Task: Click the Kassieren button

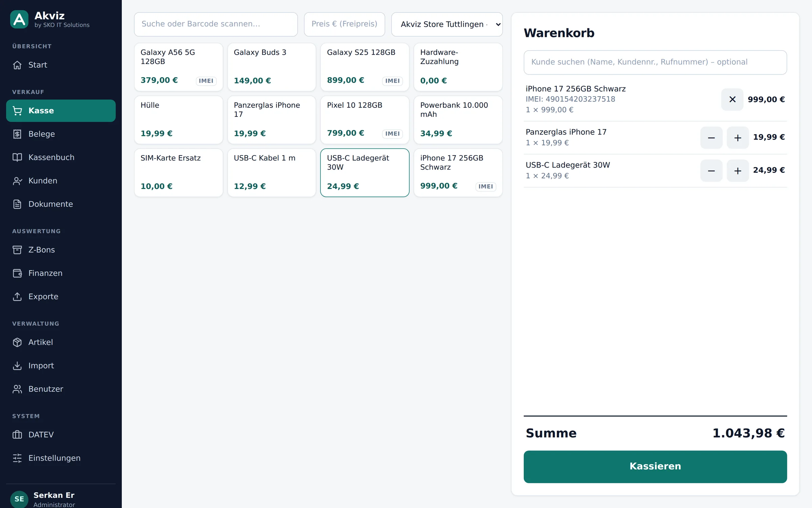Action: pos(655,466)
